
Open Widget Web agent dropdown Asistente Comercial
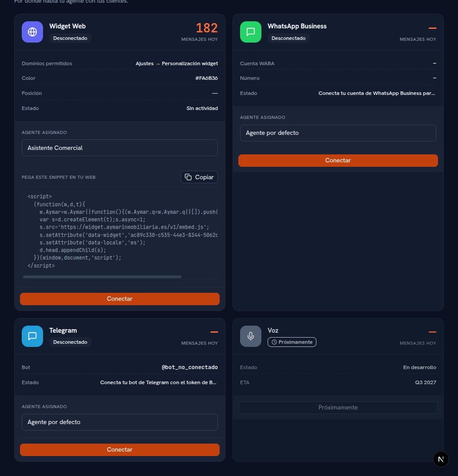tap(120, 148)
